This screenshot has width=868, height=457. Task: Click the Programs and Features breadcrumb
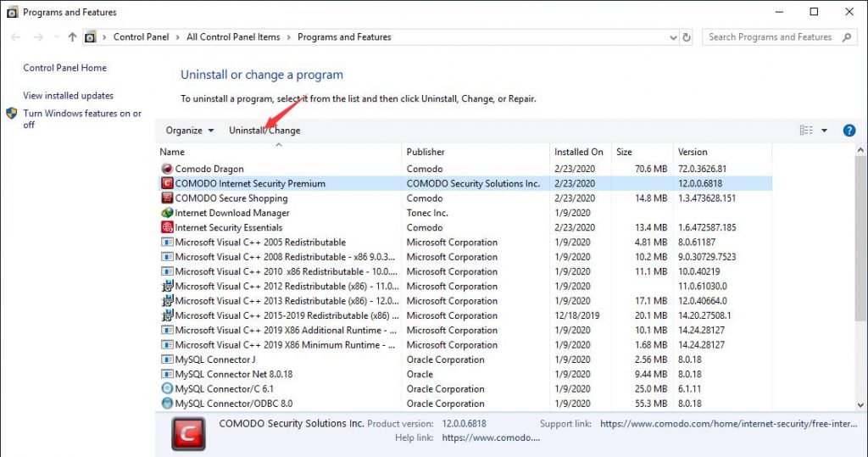point(344,37)
